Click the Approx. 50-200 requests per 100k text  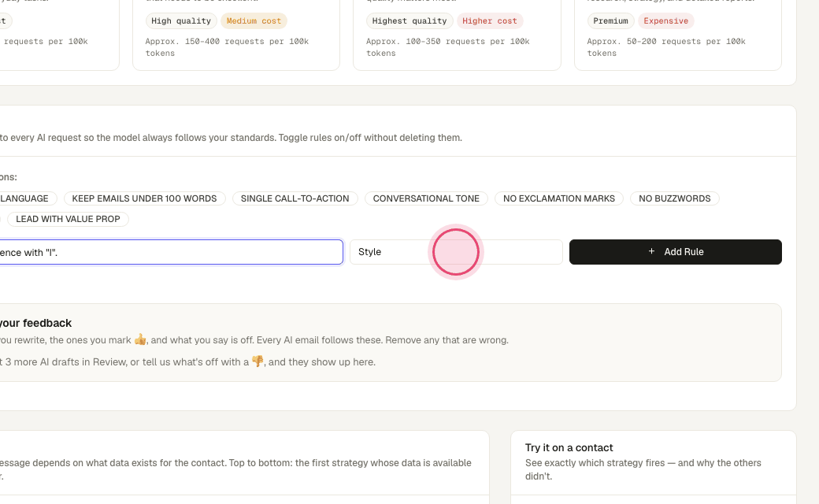666,47
